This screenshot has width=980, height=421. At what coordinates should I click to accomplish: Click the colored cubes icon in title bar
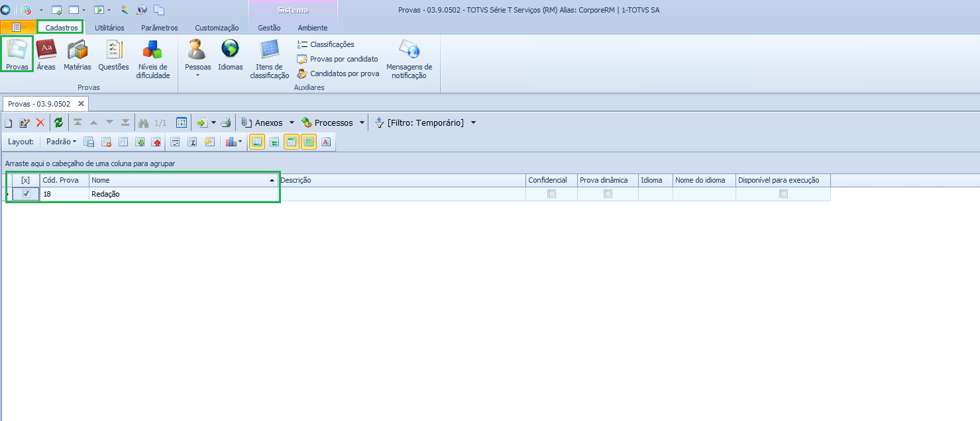point(27,10)
